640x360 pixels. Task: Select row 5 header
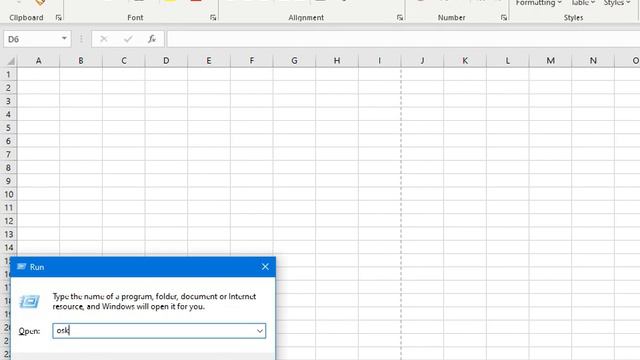point(8,128)
